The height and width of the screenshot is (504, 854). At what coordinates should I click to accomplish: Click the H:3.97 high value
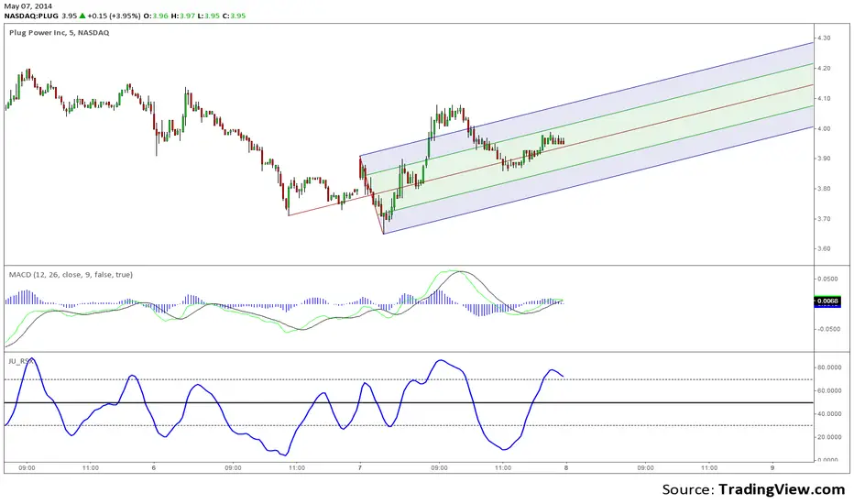(x=183, y=16)
